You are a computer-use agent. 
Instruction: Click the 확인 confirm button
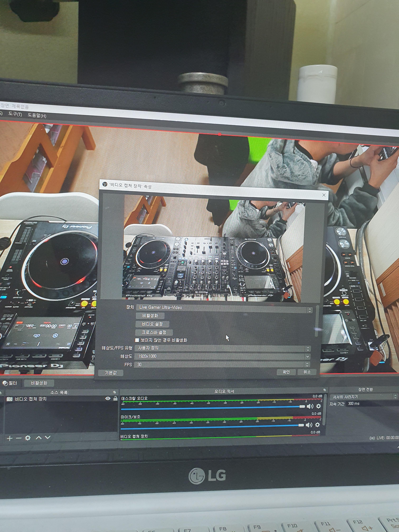(286, 372)
